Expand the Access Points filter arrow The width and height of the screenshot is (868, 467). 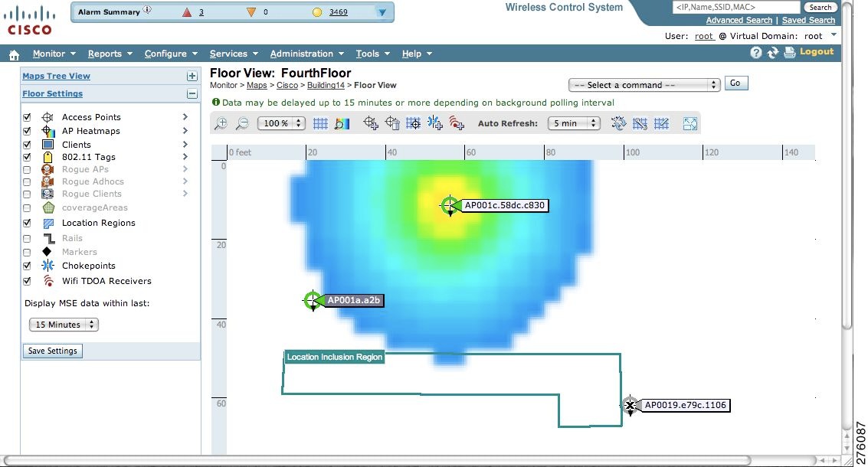pos(185,116)
